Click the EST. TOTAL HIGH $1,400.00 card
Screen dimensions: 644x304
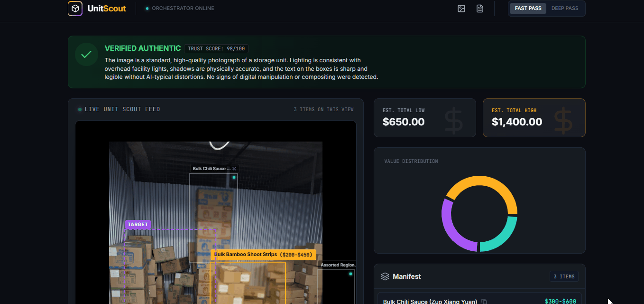tap(534, 118)
